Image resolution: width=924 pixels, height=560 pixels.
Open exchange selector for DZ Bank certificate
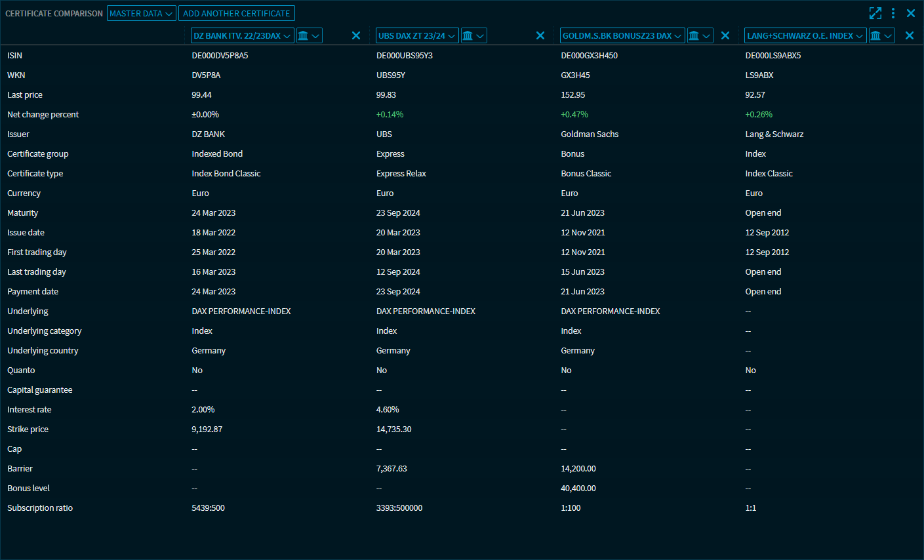pyautogui.click(x=309, y=35)
